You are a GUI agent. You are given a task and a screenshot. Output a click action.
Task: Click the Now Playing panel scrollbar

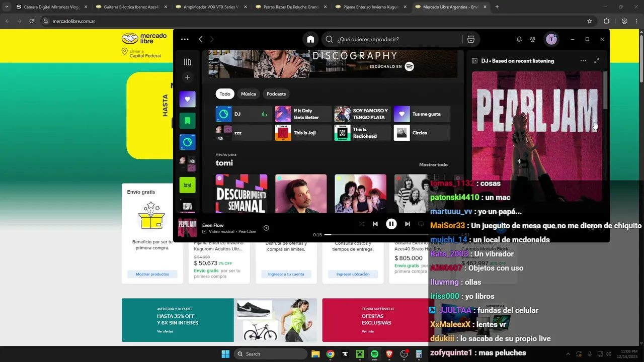(x=605, y=90)
